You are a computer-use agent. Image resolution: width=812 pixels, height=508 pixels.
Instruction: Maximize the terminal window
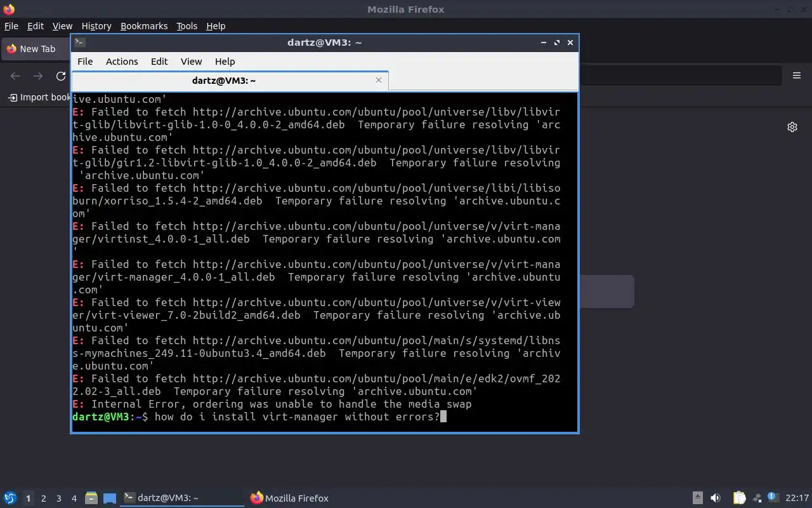pos(557,43)
